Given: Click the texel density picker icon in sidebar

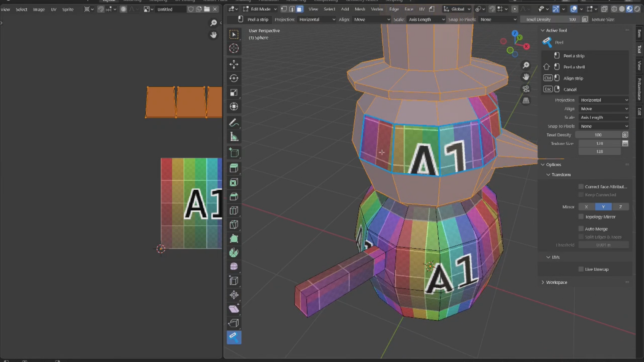Looking at the screenshot, I should click(625, 135).
